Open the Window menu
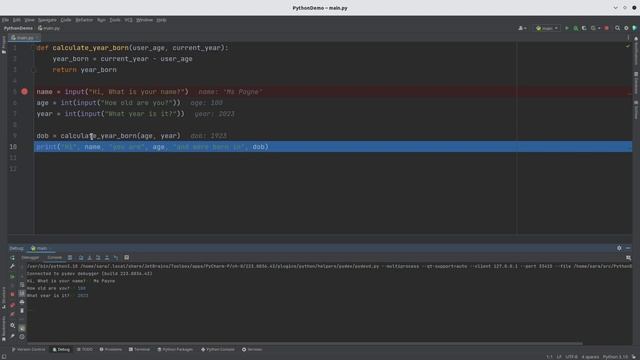Viewport: 640px width, 360px height. [144, 20]
